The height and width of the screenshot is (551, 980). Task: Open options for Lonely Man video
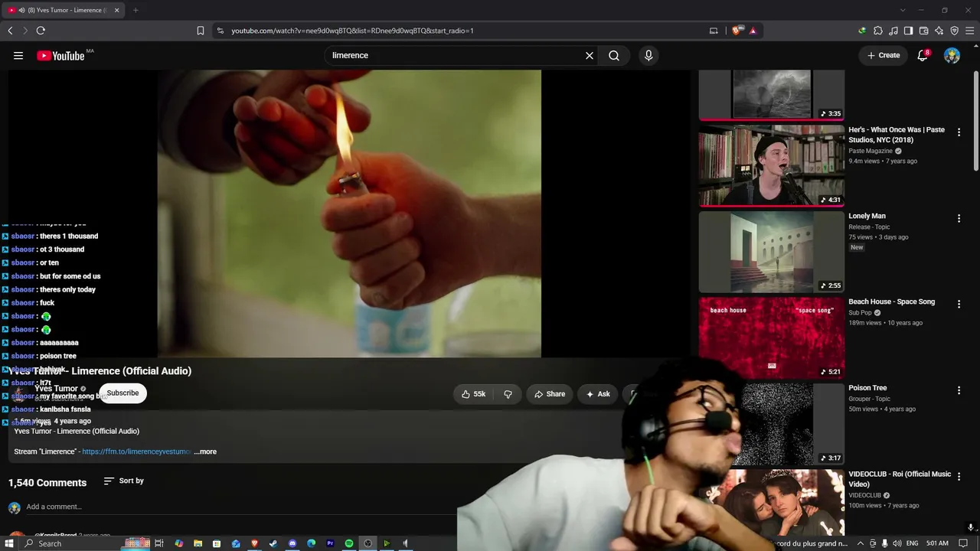click(959, 219)
